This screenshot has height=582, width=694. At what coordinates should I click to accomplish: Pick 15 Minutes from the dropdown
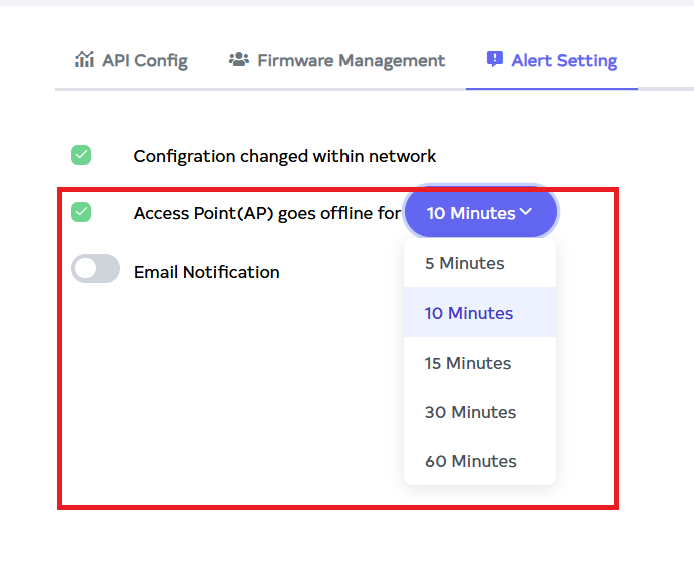point(467,363)
